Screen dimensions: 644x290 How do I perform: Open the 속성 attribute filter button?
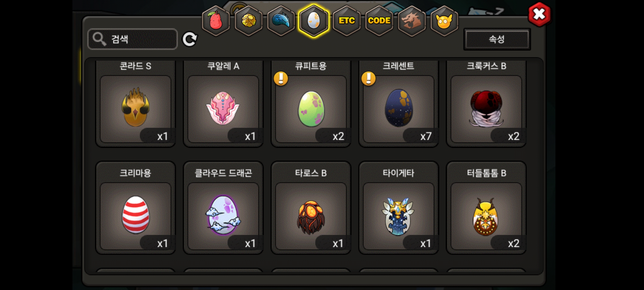[497, 39]
